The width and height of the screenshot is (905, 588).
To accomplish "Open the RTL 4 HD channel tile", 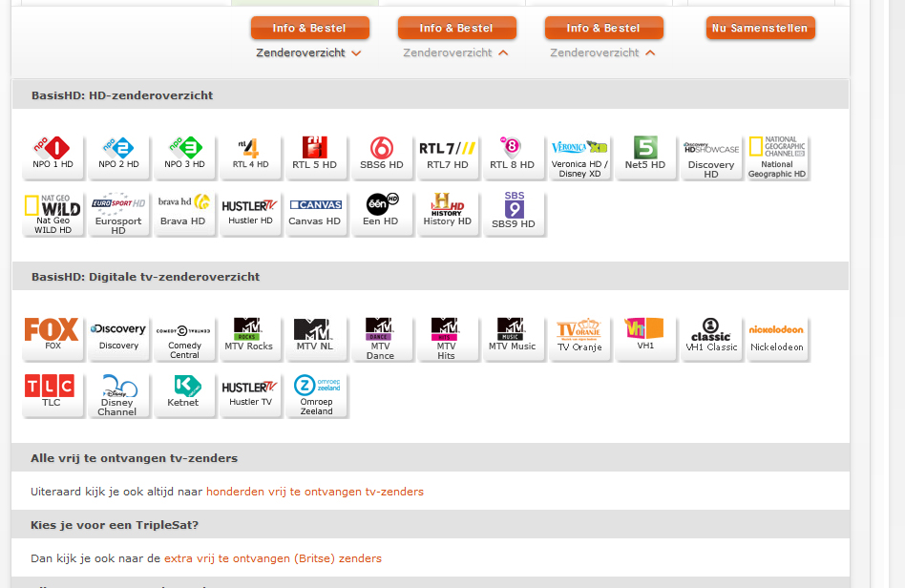I will (x=250, y=157).
